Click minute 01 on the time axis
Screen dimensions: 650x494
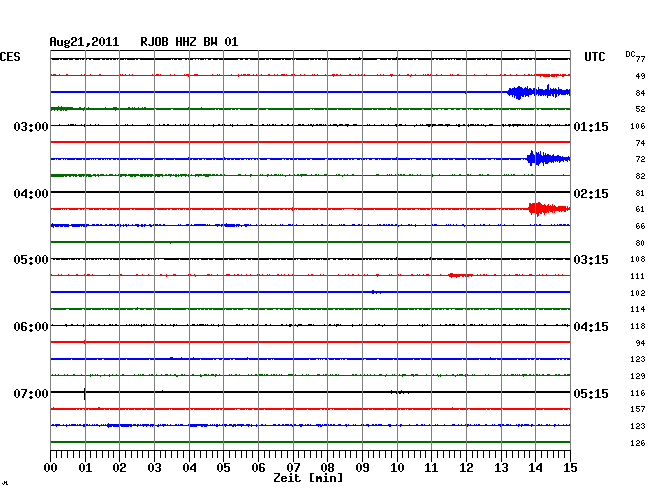(x=85, y=468)
